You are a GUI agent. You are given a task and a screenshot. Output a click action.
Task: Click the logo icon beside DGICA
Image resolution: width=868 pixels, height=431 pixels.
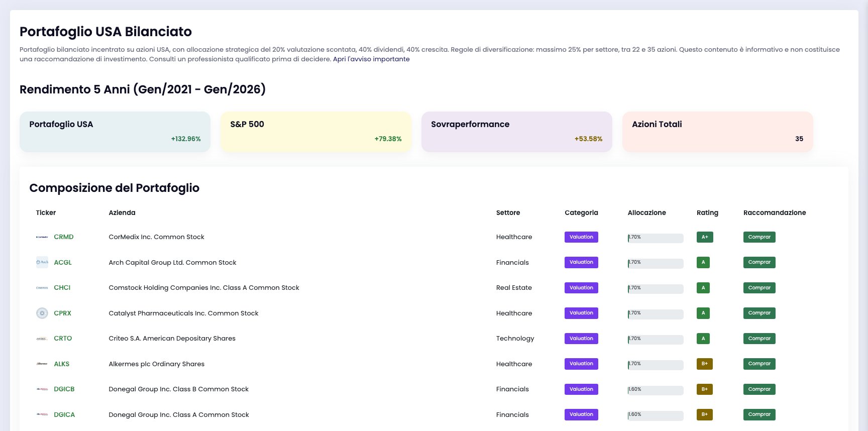click(42, 414)
